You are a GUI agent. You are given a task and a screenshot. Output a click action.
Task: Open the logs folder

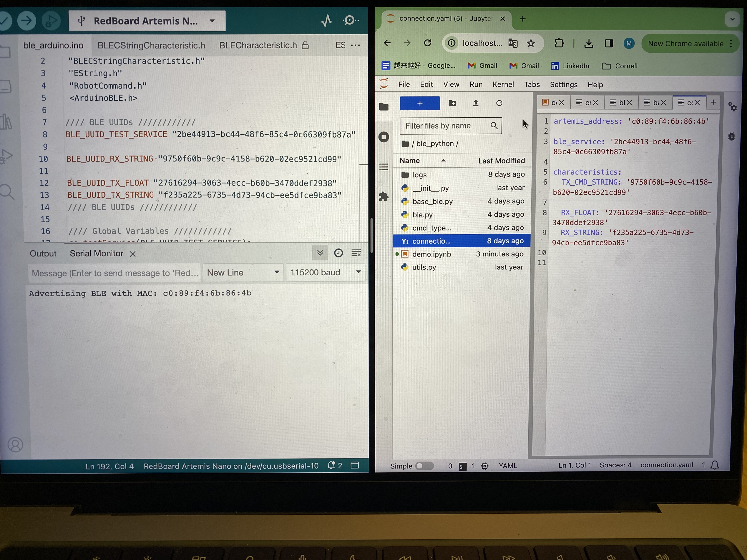462,174
